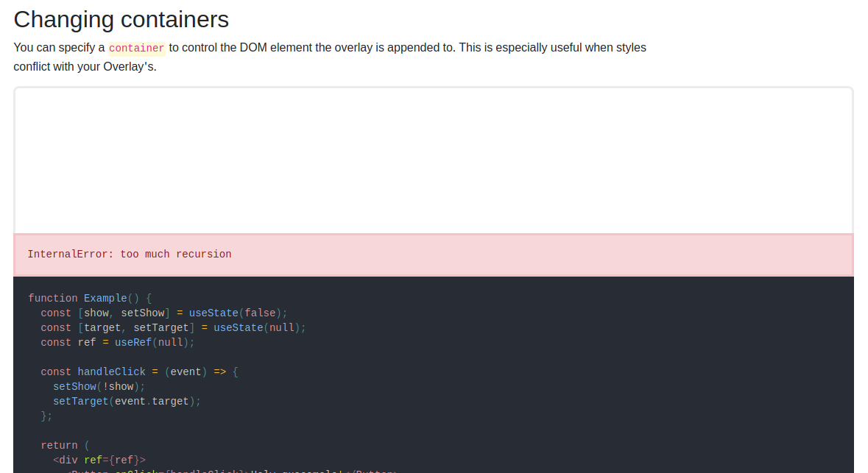This screenshot has height=473, width=868.
Task: Click the Example function name
Action: 105,298
